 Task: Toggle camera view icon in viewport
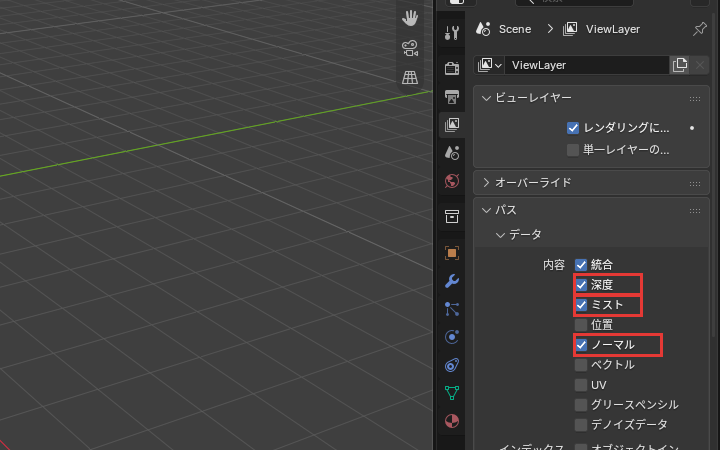410,48
